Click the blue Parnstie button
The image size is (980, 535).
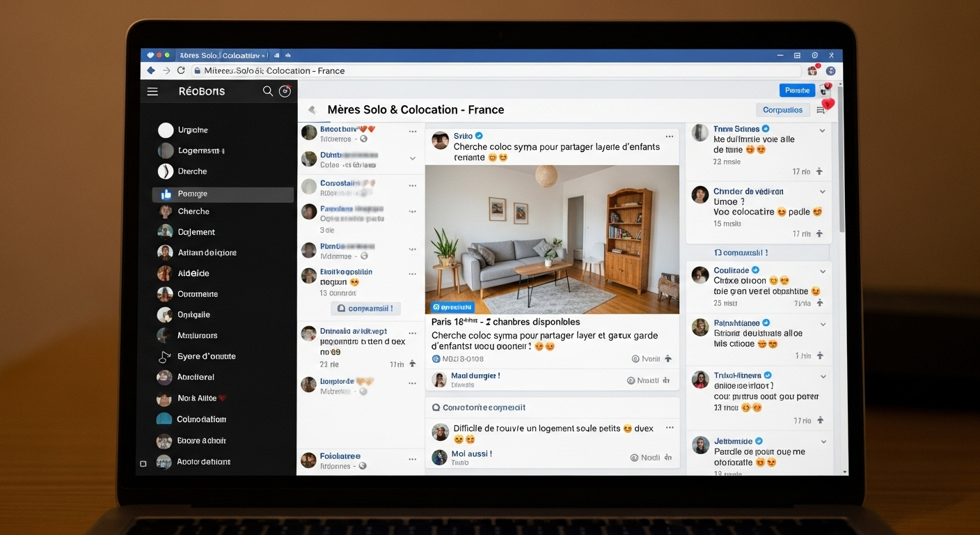pos(797,91)
